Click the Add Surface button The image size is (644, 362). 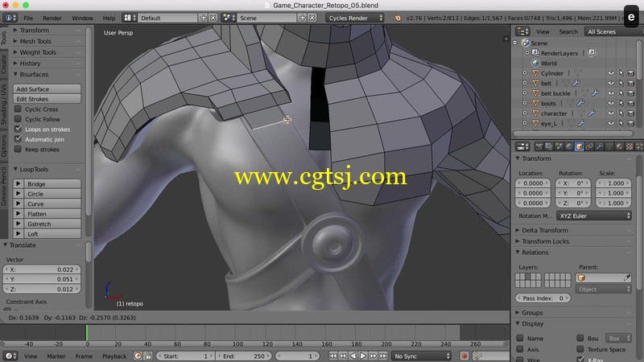(47, 89)
